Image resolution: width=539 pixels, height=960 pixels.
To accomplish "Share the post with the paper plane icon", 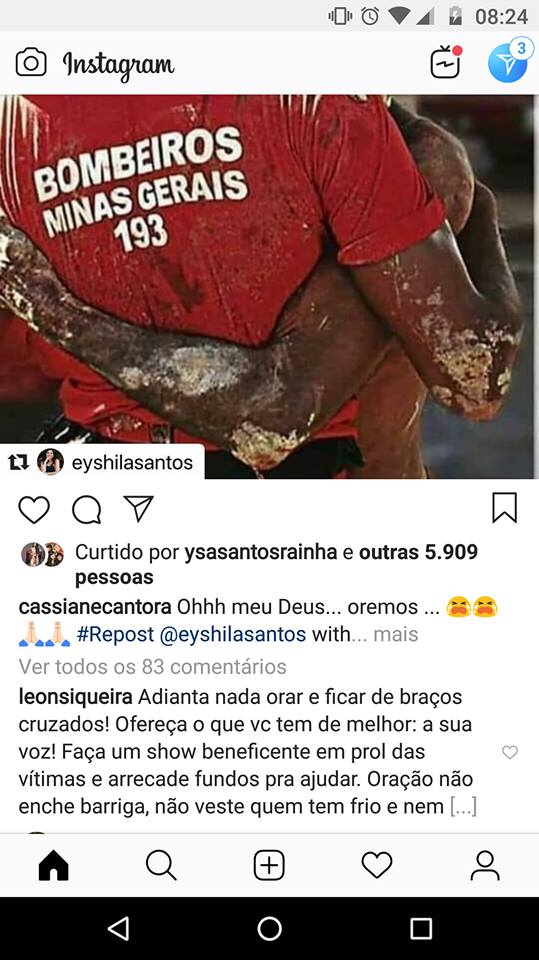I will pos(138,509).
